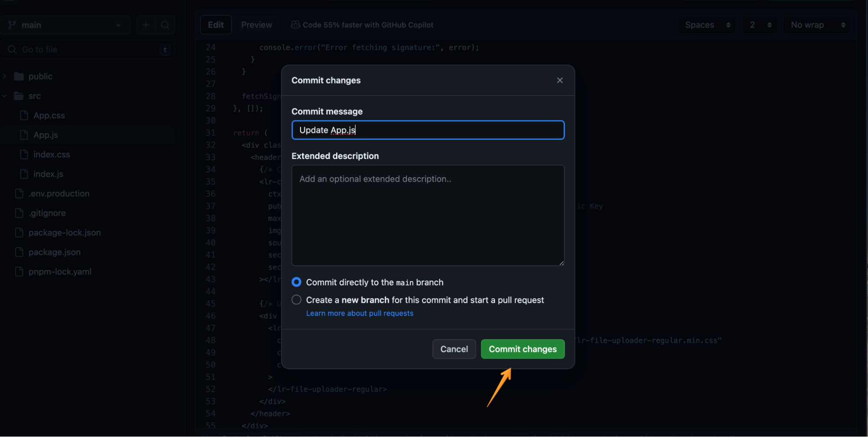Open Learn more about pull requests
868x437 pixels.
(360, 313)
